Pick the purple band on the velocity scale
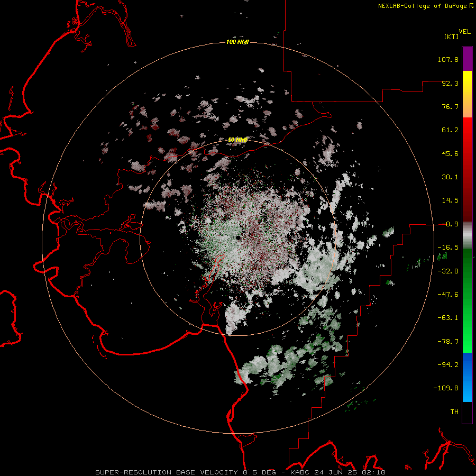 pos(467,59)
